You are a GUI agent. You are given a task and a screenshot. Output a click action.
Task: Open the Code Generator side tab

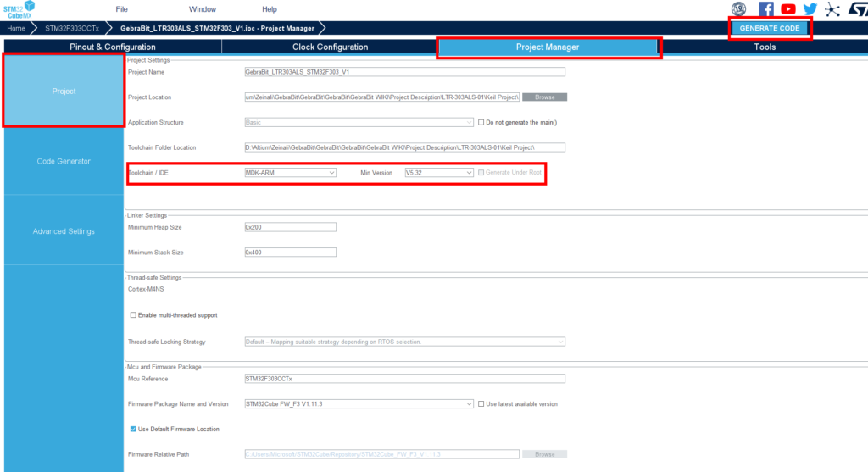pos(64,161)
